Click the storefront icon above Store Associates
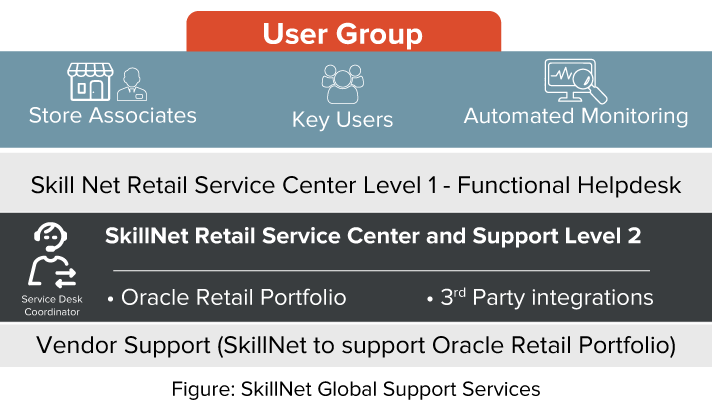 90,82
